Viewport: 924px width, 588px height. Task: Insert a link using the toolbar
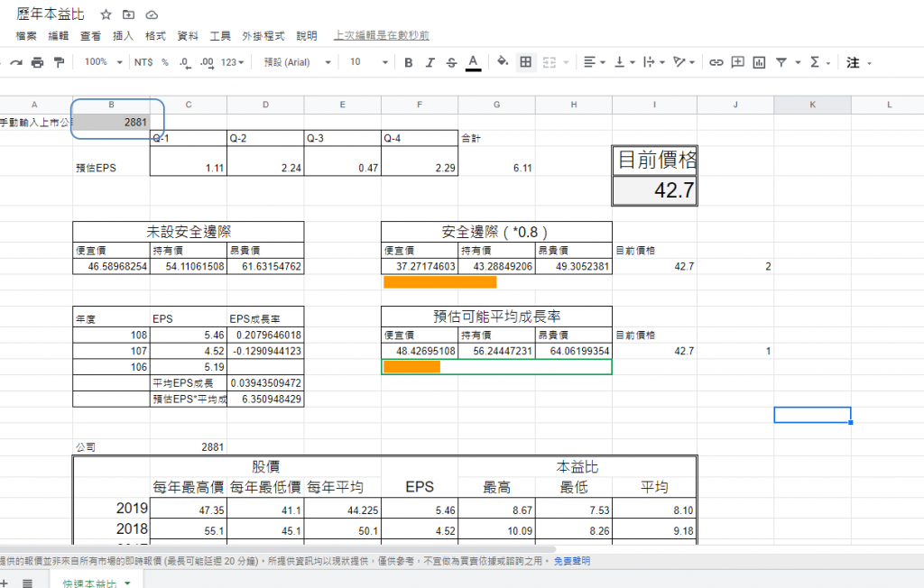point(716,62)
